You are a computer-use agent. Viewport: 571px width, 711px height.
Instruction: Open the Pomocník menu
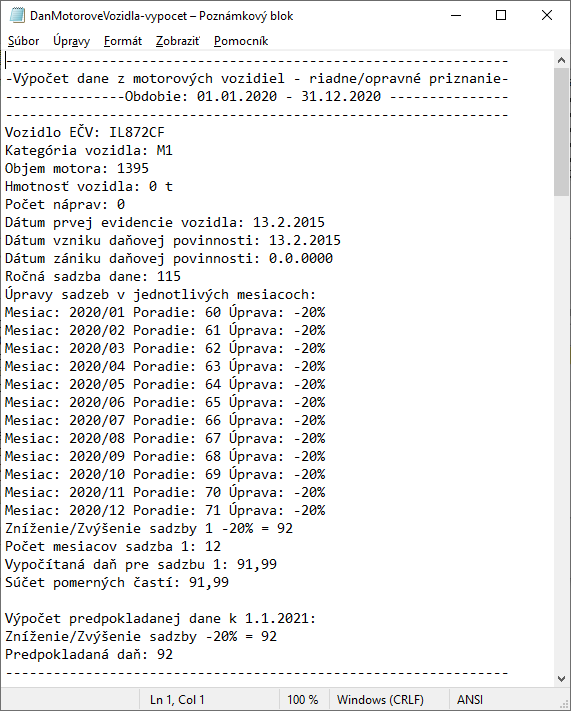(241, 41)
